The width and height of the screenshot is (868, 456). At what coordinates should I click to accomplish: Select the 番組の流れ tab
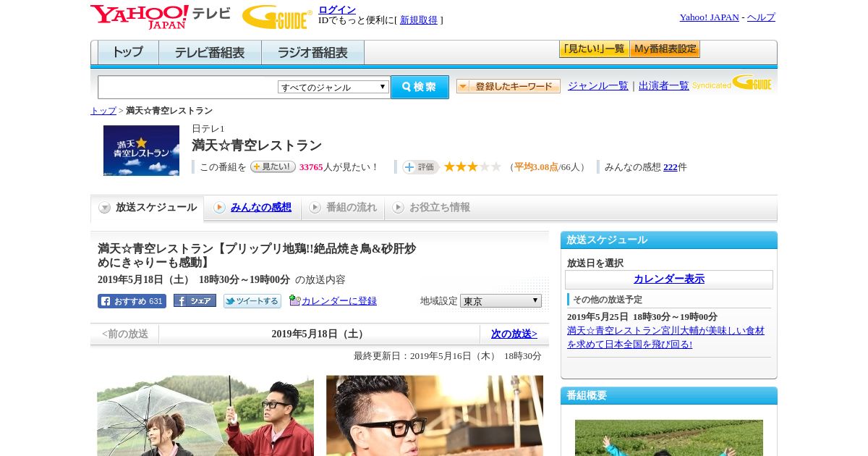[x=343, y=208]
